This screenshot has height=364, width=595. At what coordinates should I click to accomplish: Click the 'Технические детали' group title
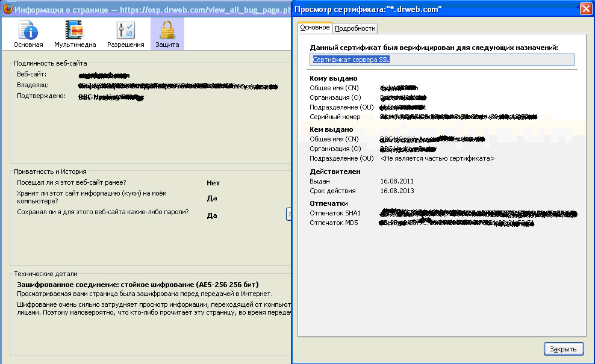click(46, 274)
